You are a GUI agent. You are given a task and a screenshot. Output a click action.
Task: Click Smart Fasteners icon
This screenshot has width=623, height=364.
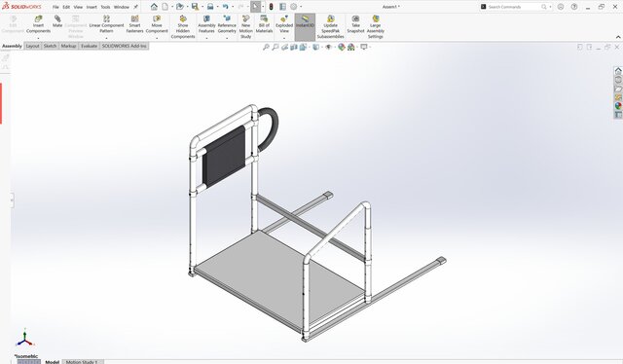click(134, 24)
